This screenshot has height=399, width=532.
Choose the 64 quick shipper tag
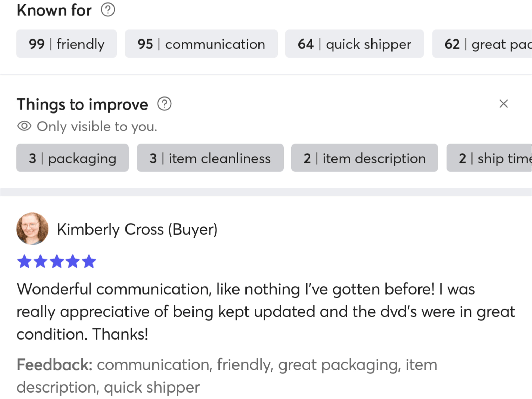coord(355,44)
